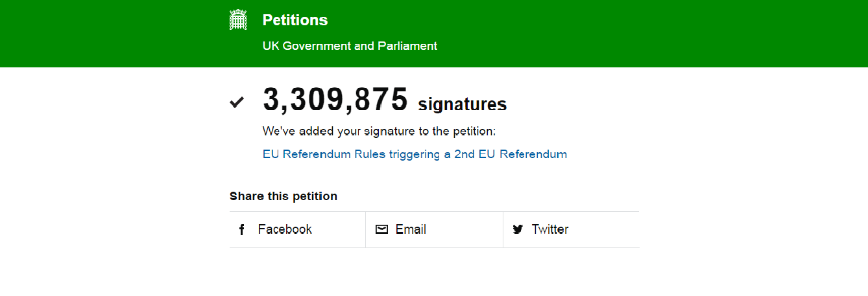
Task: Click the Parliament portcullis logo icon
Action: click(239, 20)
